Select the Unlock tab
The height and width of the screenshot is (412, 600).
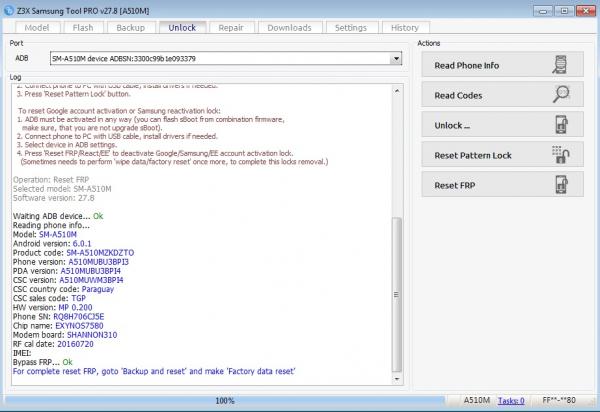click(x=182, y=28)
